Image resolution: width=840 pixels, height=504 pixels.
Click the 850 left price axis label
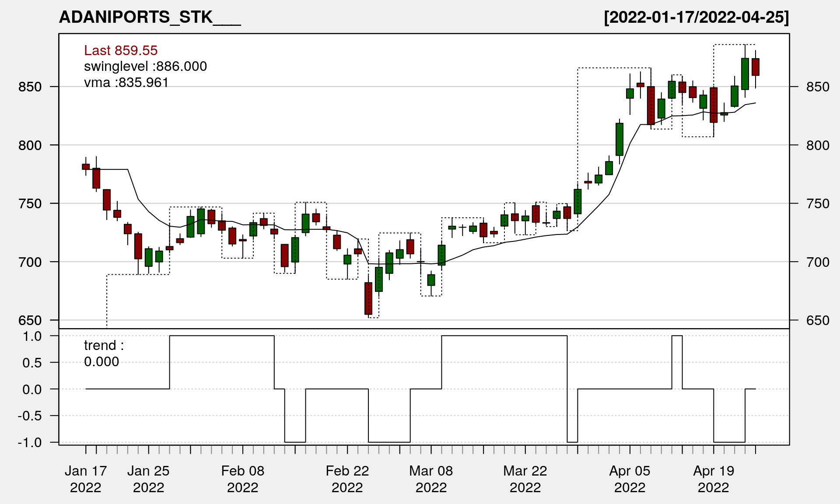pyautogui.click(x=30, y=87)
